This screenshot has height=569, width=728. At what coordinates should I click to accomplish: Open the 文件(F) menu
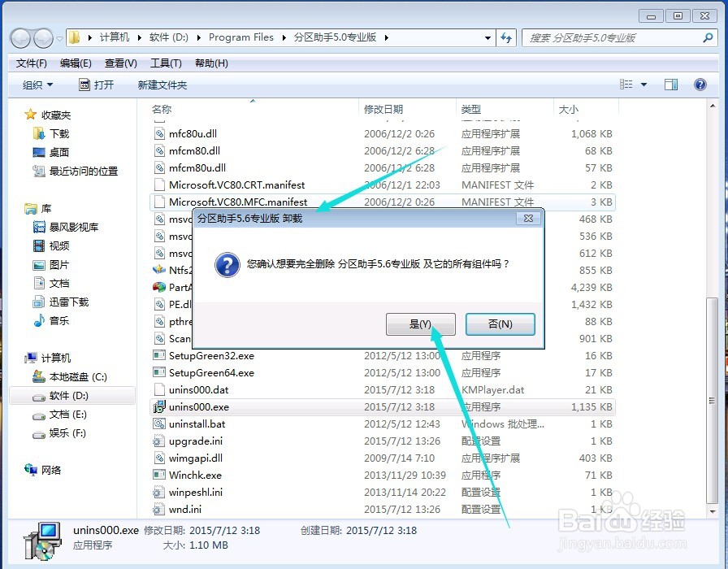tap(31, 63)
